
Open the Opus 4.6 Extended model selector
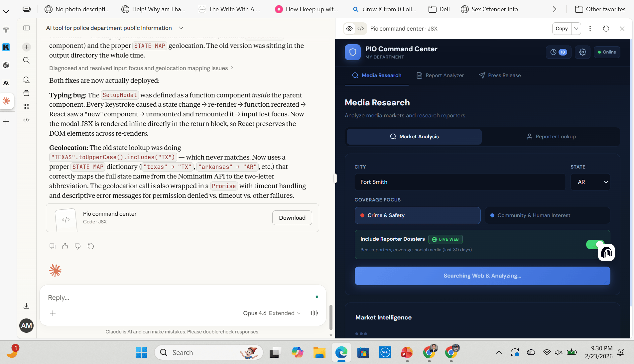coord(272,313)
